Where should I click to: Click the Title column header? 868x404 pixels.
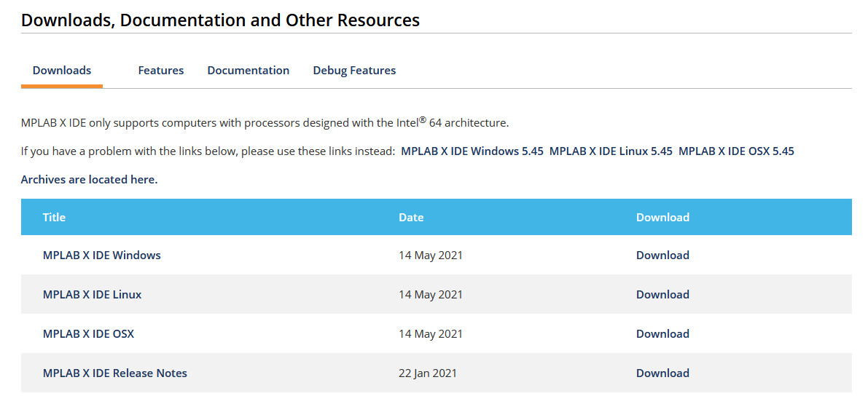click(x=54, y=217)
